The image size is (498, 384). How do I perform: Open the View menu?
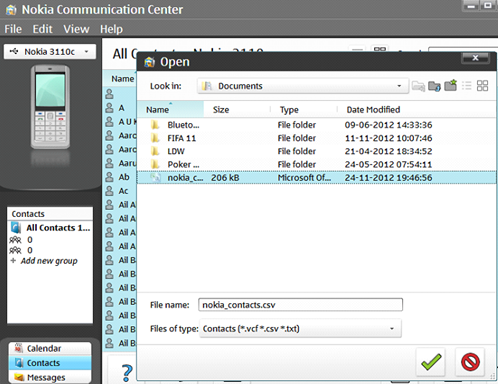76,29
